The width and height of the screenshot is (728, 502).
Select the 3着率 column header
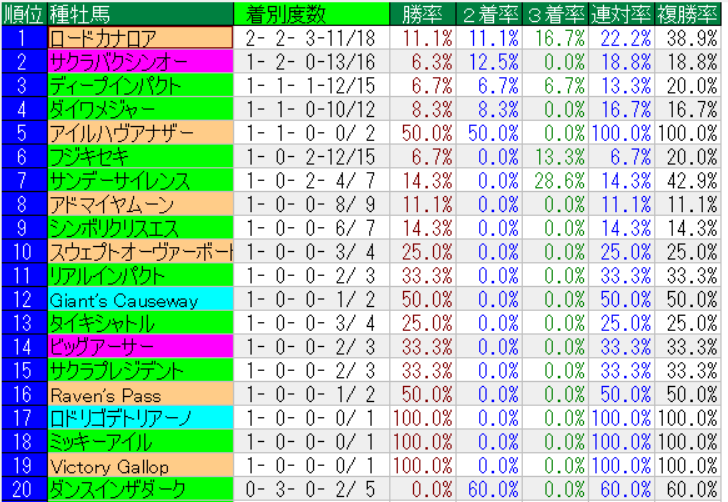point(555,13)
